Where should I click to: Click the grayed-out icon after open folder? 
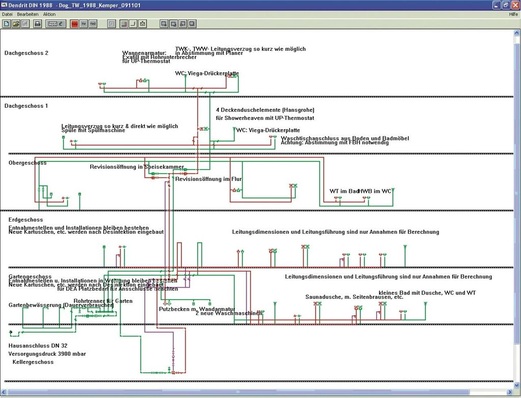click(25, 24)
